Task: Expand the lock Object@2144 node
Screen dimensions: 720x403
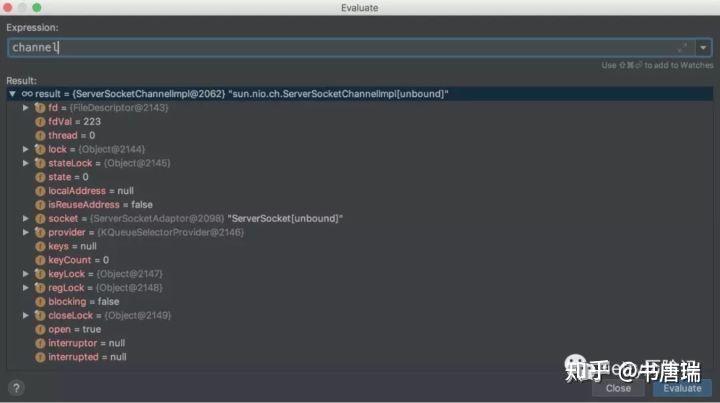Action: (x=26, y=149)
